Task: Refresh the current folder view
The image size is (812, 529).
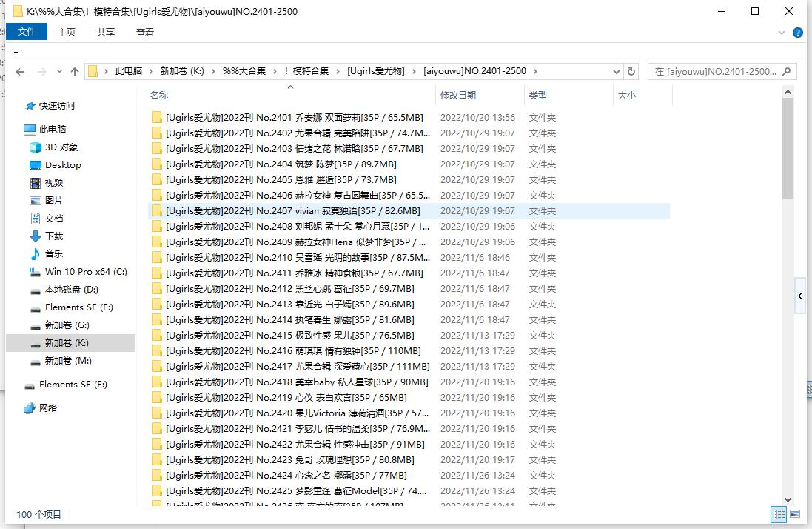Action: coord(631,72)
